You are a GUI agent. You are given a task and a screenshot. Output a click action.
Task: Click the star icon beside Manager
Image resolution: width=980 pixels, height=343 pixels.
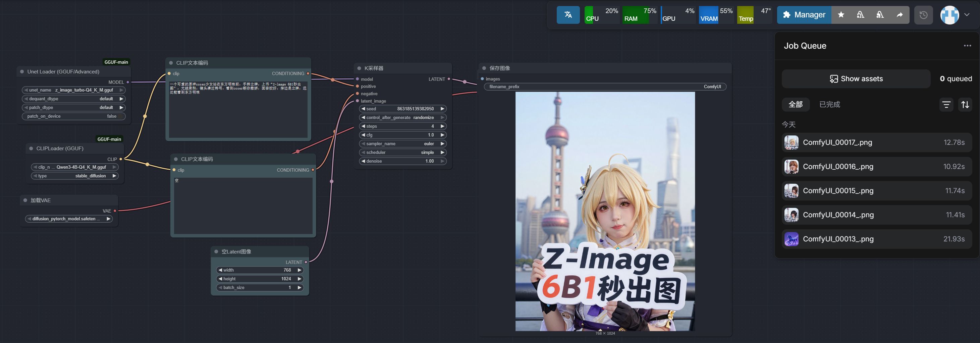(841, 15)
